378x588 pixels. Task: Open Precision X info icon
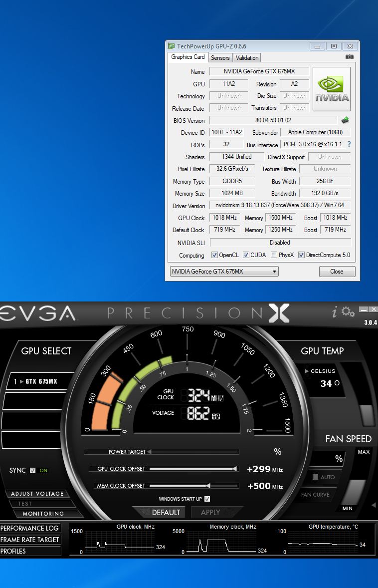(335, 311)
